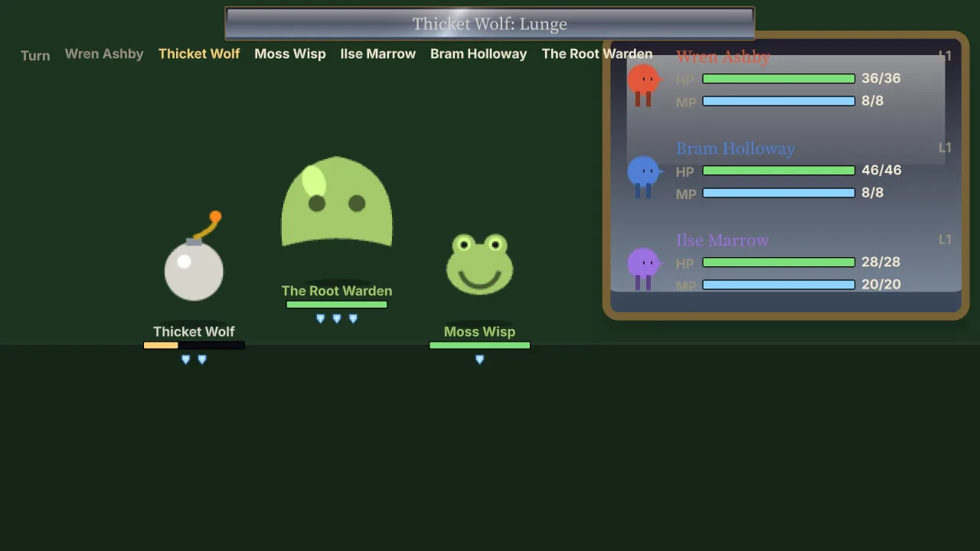Select The Root Warden slime sprite

tap(337, 201)
